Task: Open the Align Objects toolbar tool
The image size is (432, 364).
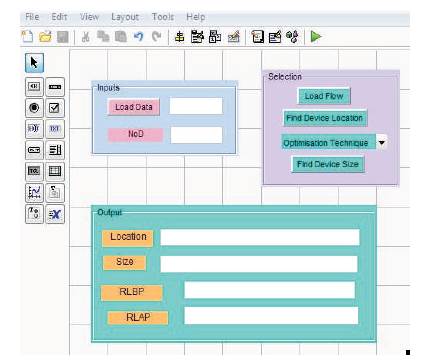Action: point(180,37)
